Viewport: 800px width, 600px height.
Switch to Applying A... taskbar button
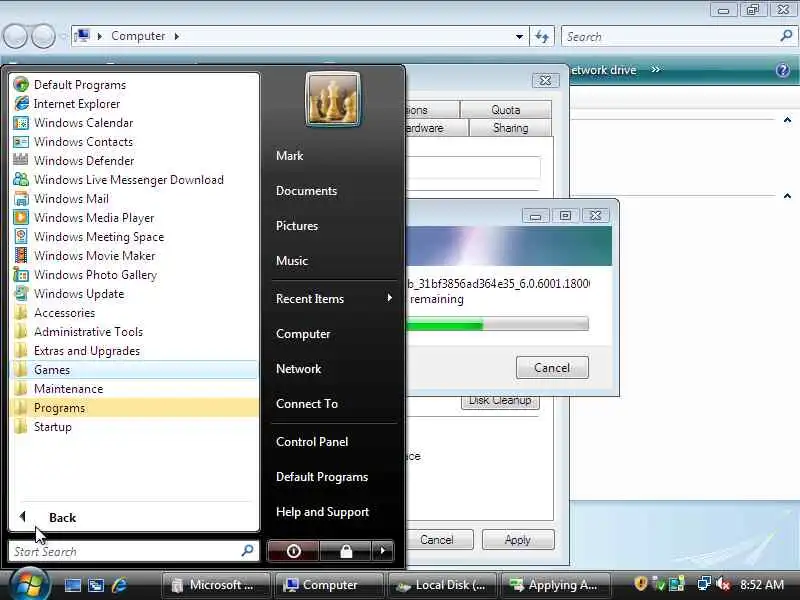[x=557, y=585]
